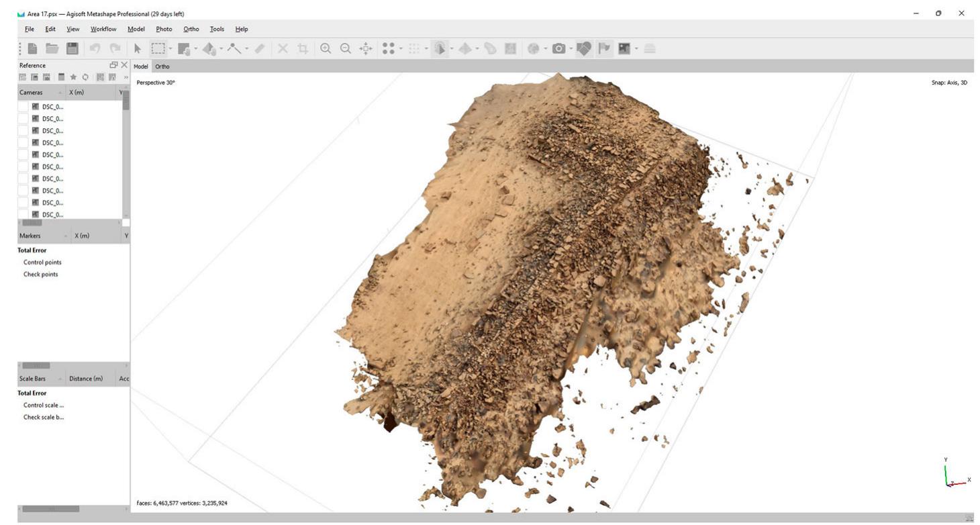Select the Rectangle Selection tool
The height and width of the screenshot is (525, 980).
tap(157, 48)
